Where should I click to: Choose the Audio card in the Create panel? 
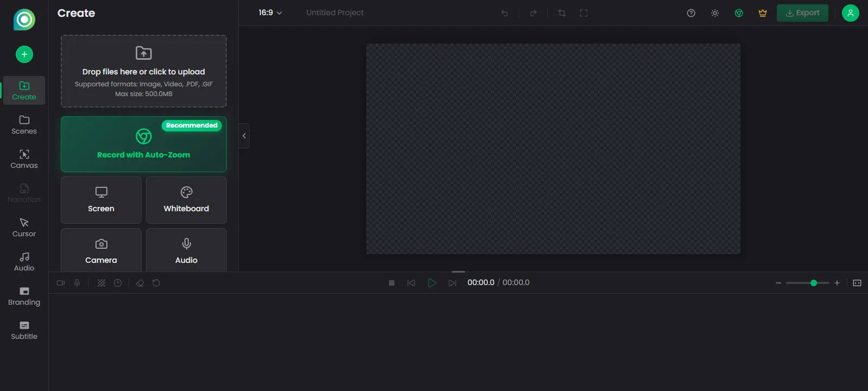[x=186, y=250]
